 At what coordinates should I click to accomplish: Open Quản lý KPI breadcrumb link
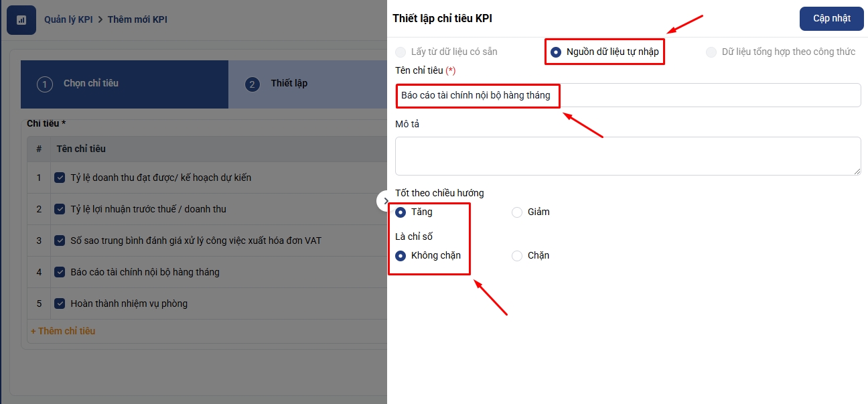click(68, 19)
